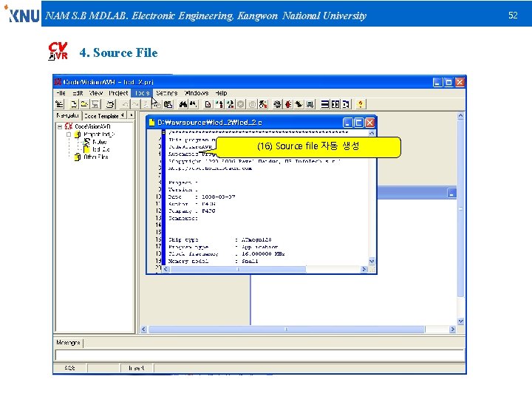Select Other Files node in tree
This screenshot has height=399, width=532.
tap(96, 157)
